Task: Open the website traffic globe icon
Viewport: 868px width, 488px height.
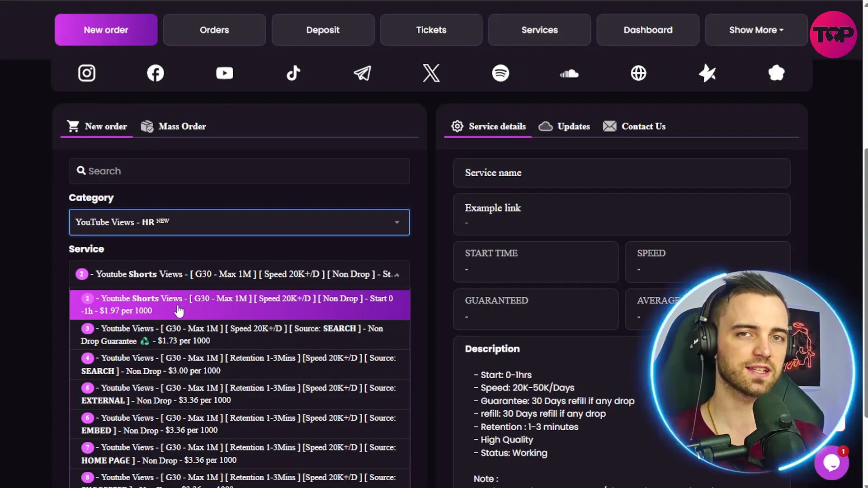Action: (x=638, y=73)
